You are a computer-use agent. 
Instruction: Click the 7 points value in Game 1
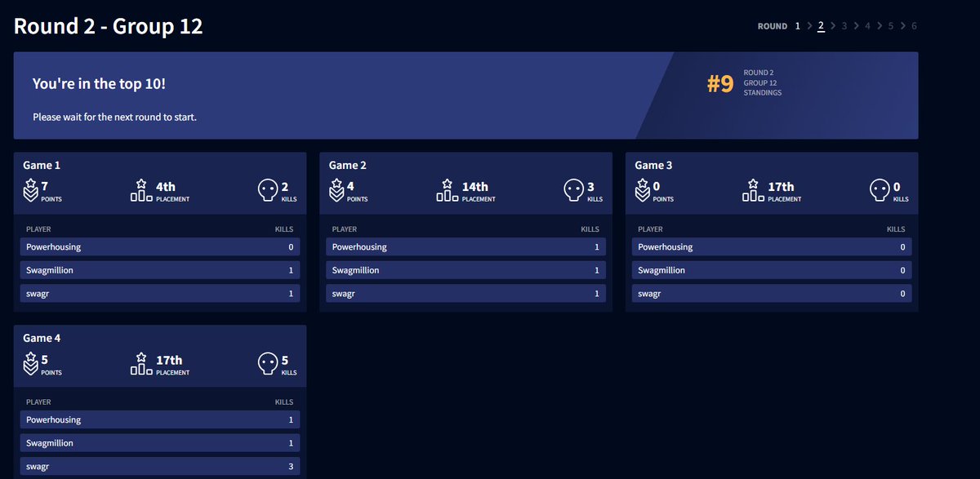coord(45,187)
